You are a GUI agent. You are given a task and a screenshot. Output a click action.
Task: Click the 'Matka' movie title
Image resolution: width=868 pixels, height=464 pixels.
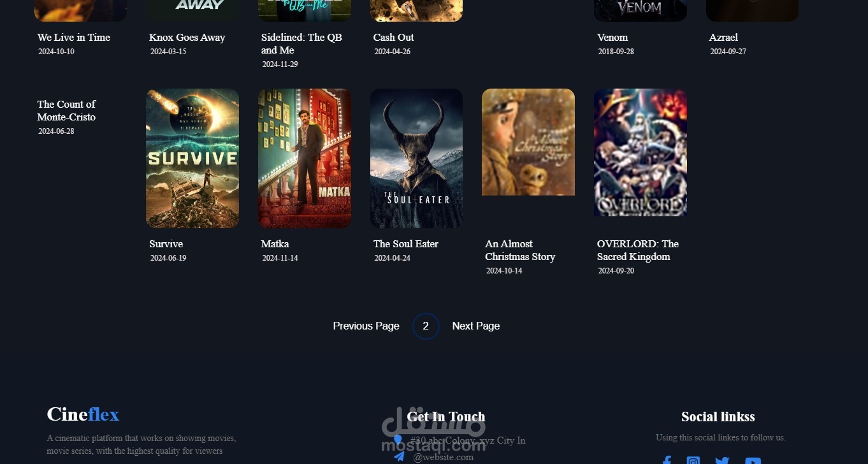coord(275,244)
